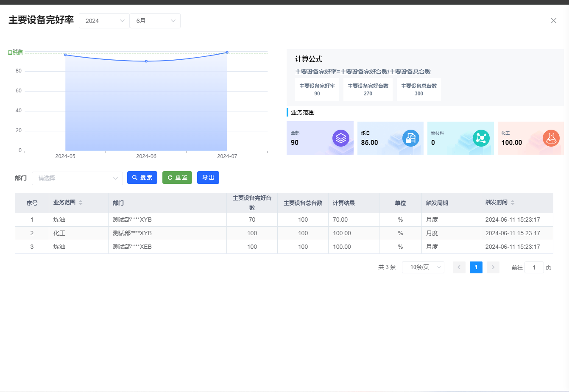Select the 全部 90 business scope card
Viewport: 569px width, 392px height.
(320, 138)
